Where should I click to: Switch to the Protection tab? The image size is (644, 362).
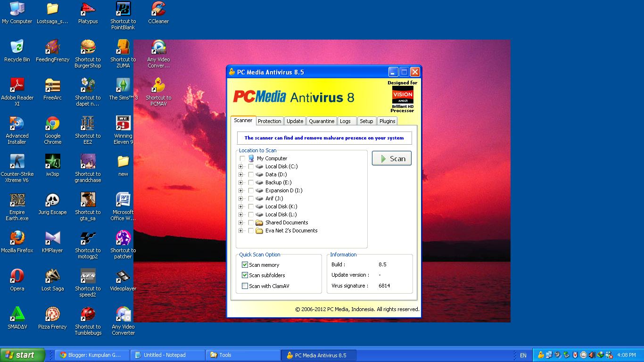[x=270, y=121]
